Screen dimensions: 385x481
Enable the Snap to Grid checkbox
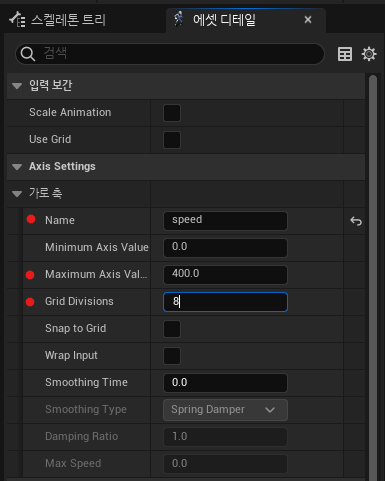tap(172, 329)
